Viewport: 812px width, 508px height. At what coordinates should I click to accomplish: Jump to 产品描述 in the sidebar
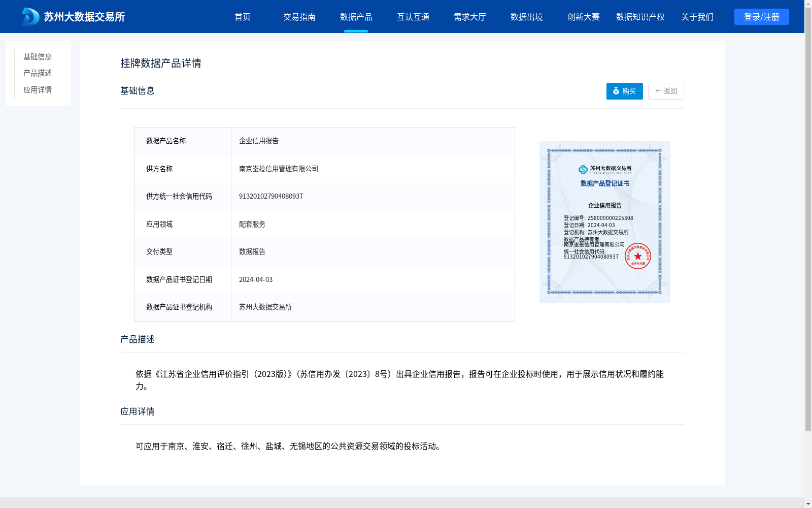pyautogui.click(x=38, y=73)
